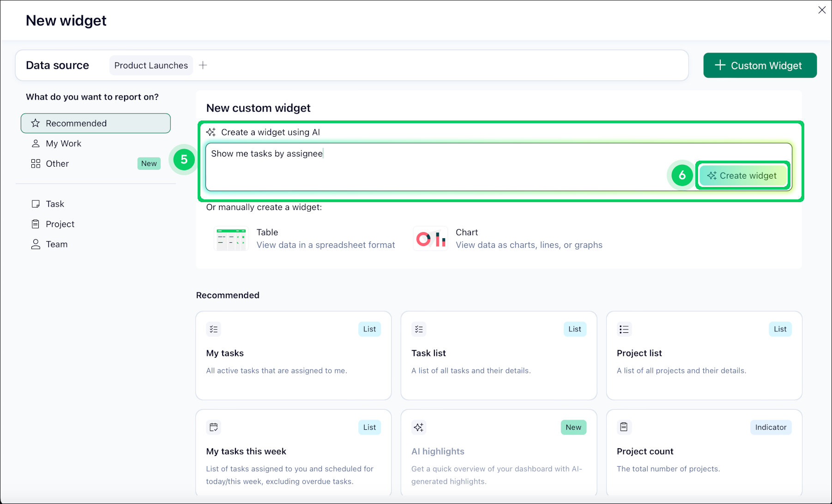Choose Team in the report sidebar
The height and width of the screenshot is (504, 832).
[x=56, y=245]
